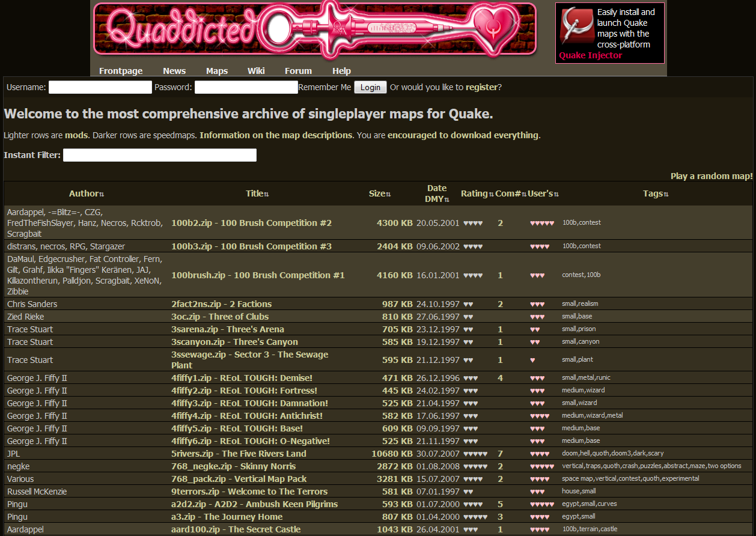
Task: Click encouraged to download everything link
Action: [463, 135]
